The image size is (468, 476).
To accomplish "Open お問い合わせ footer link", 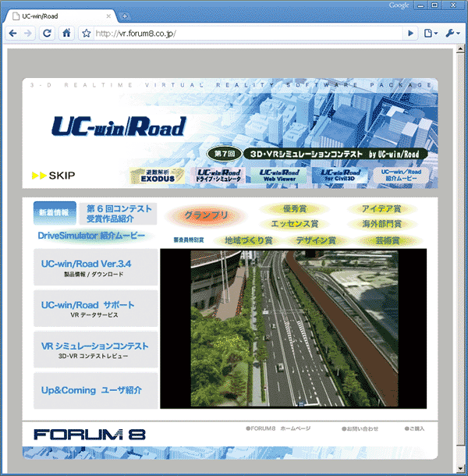I will pyautogui.click(x=360, y=428).
